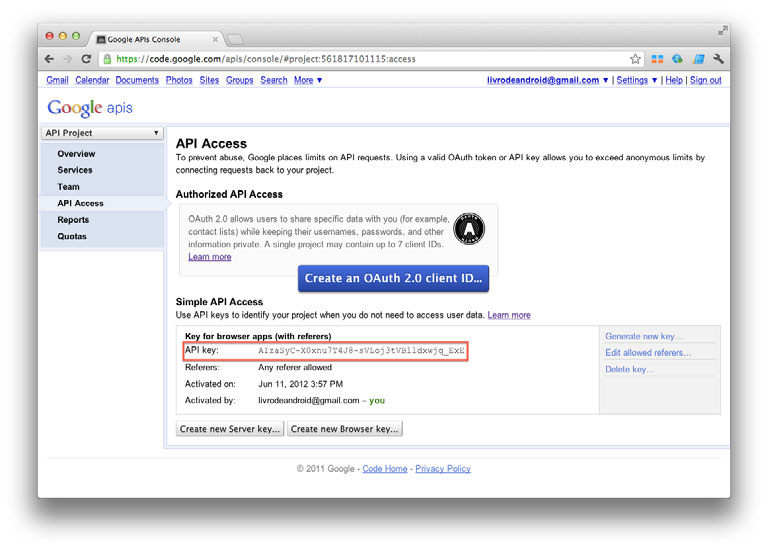Image resolution: width=768 pixels, height=550 pixels.
Task: Open the API Project dropdown
Action: pyautogui.click(x=102, y=133)
